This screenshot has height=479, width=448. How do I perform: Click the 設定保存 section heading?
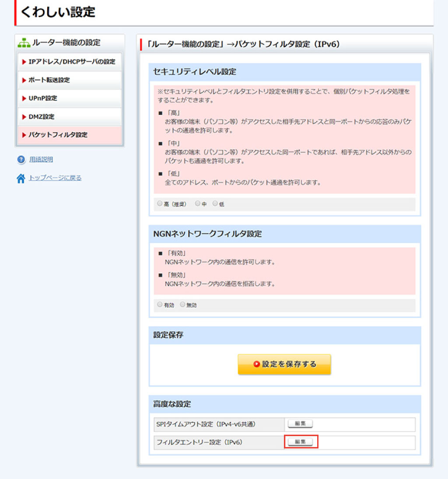click(x=168, y=335)
